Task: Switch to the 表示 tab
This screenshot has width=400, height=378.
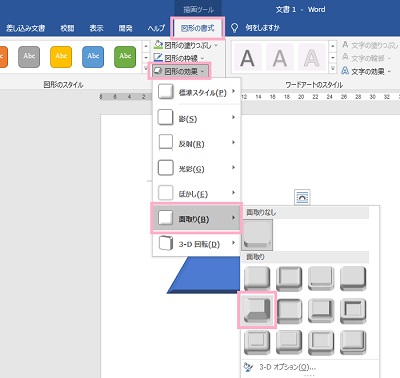Action: tap(96, 28)
